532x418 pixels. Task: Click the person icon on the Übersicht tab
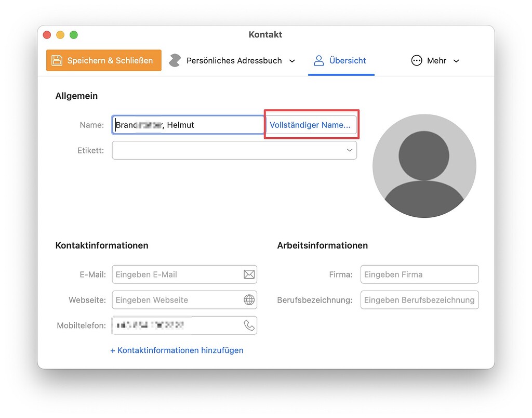point(318,60)
